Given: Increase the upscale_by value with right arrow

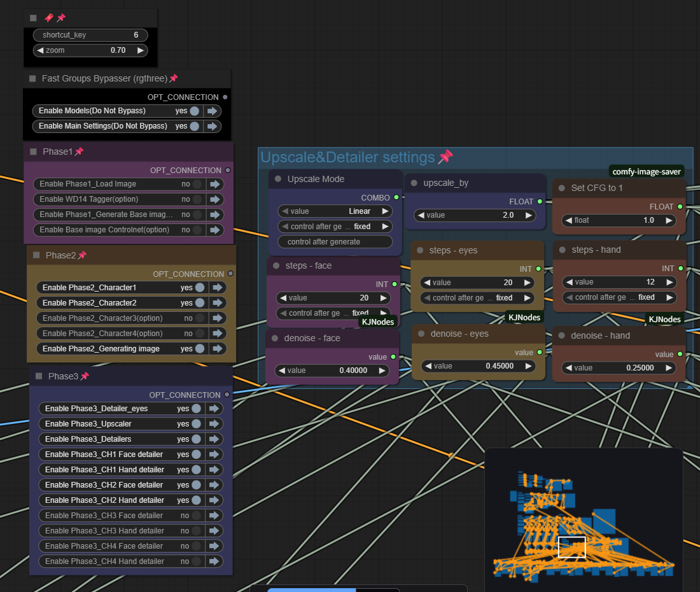Looking at the screenshot, I should point(528,215).
